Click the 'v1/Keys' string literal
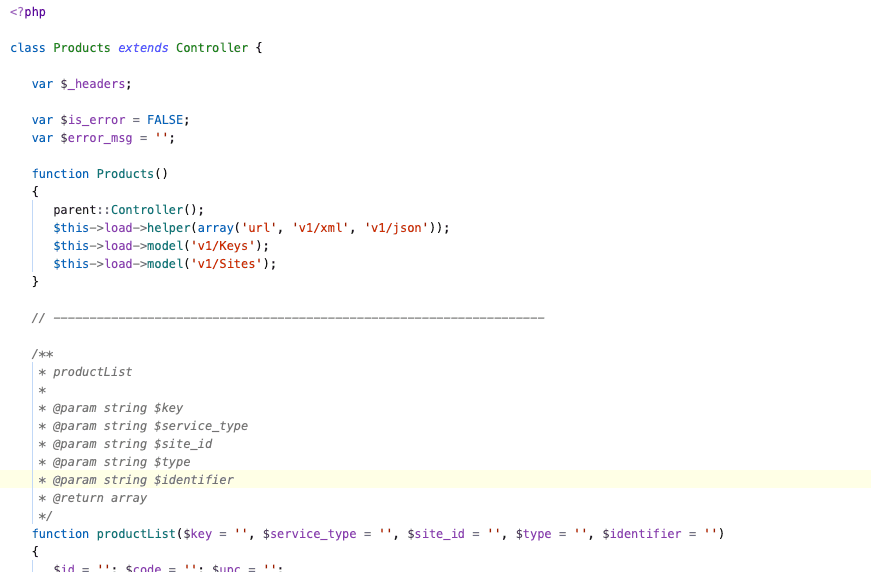The image size is (871, 572). click(x=223, y=246)
